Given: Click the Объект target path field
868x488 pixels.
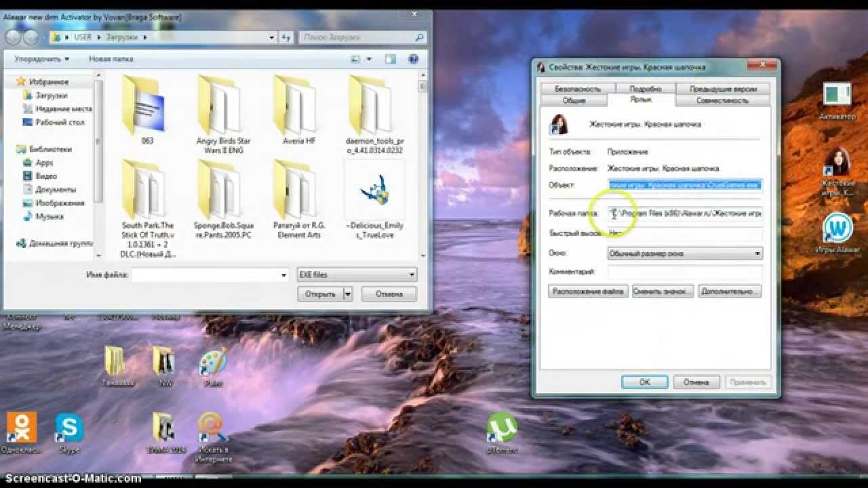Looking at the screenshot, I should point(685,184).
